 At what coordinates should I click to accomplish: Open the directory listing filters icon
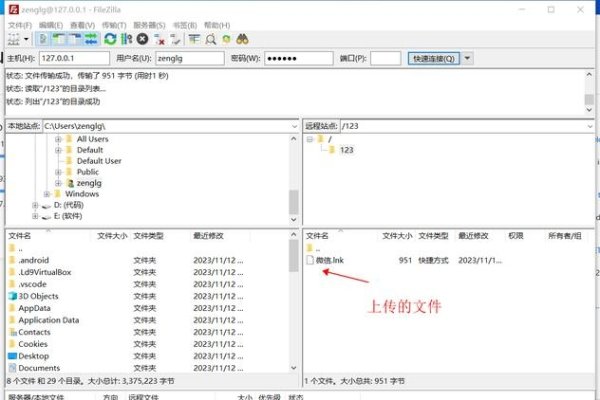(x=194, y=39)
